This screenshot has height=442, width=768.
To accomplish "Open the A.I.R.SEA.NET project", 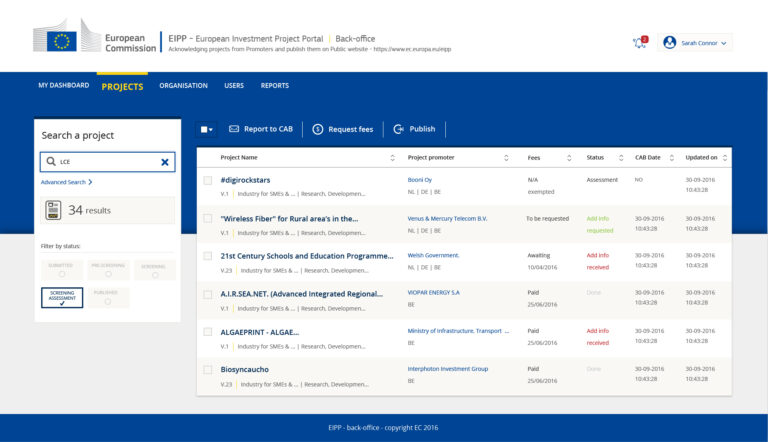I will [302, 294].
